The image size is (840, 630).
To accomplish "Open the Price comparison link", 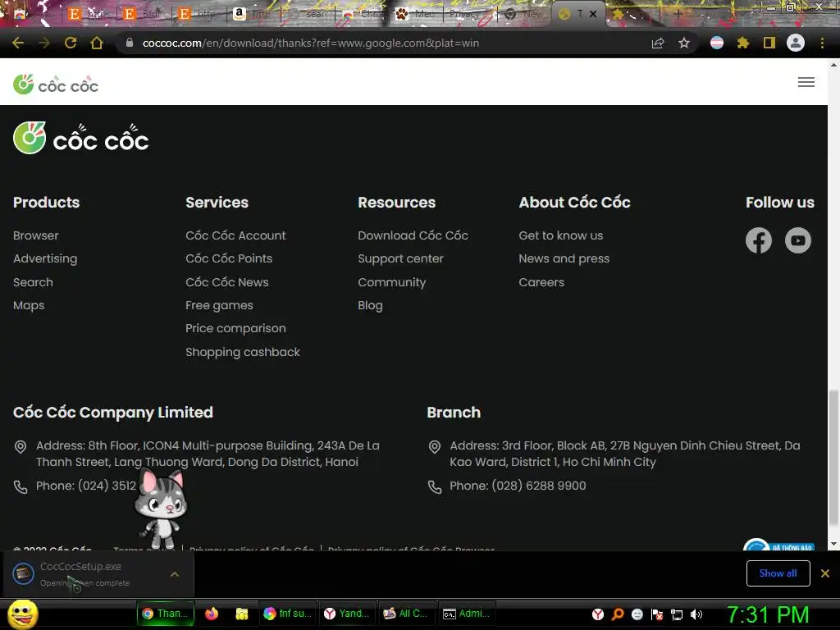I will 235,328.
